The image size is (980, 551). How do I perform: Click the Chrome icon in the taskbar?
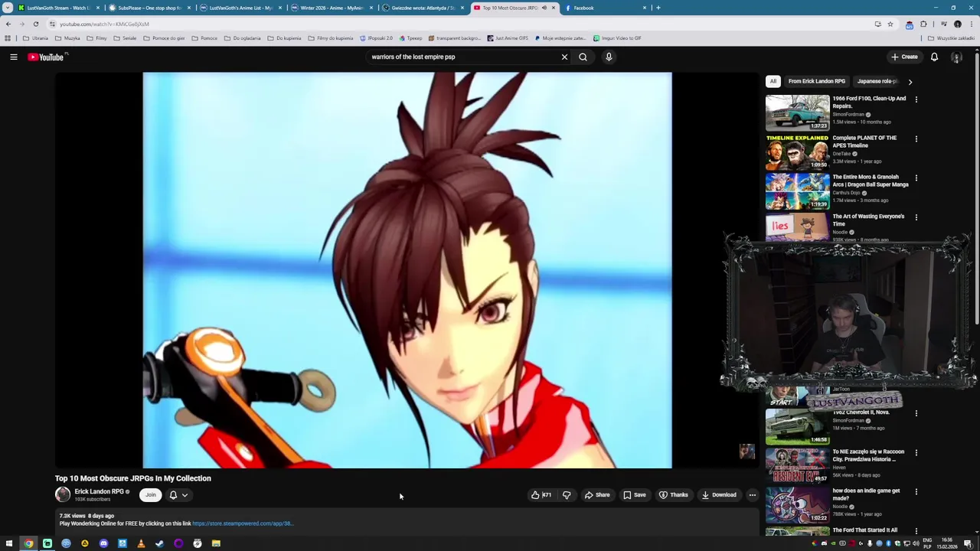click(x=28, y=543)
